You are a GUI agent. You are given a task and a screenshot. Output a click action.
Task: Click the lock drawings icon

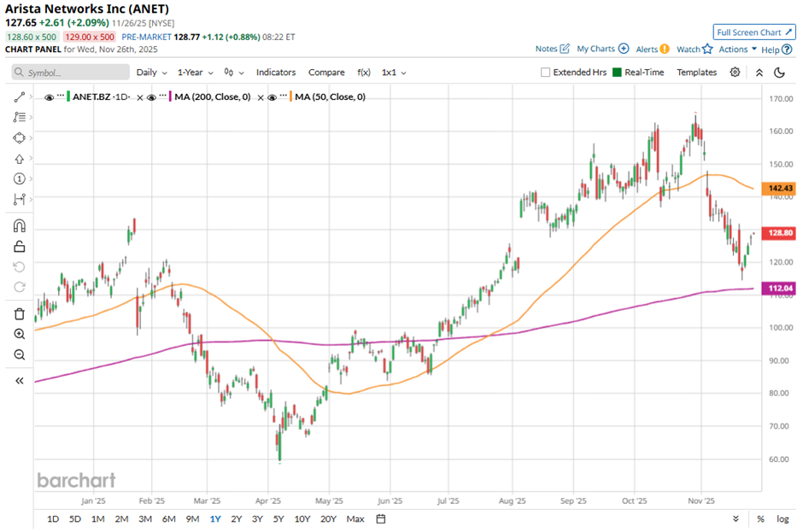coord(19,247)
